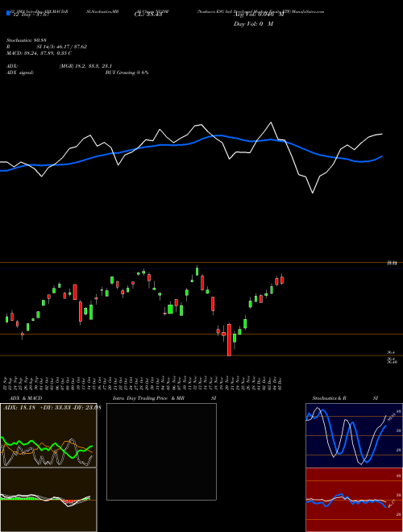Click the 'Day Vol: 0 M' text
The image size is (403, 532).
pyautogui.click(x=253, y=24)
